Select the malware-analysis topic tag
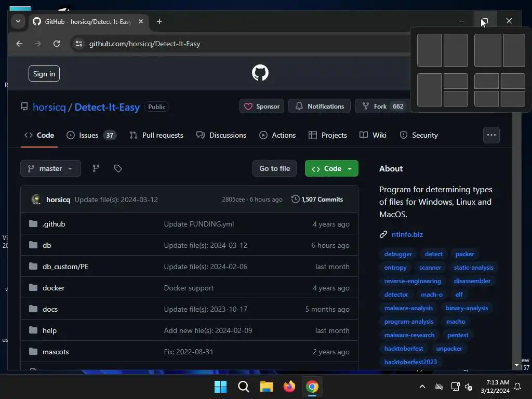 pos(408,308)
